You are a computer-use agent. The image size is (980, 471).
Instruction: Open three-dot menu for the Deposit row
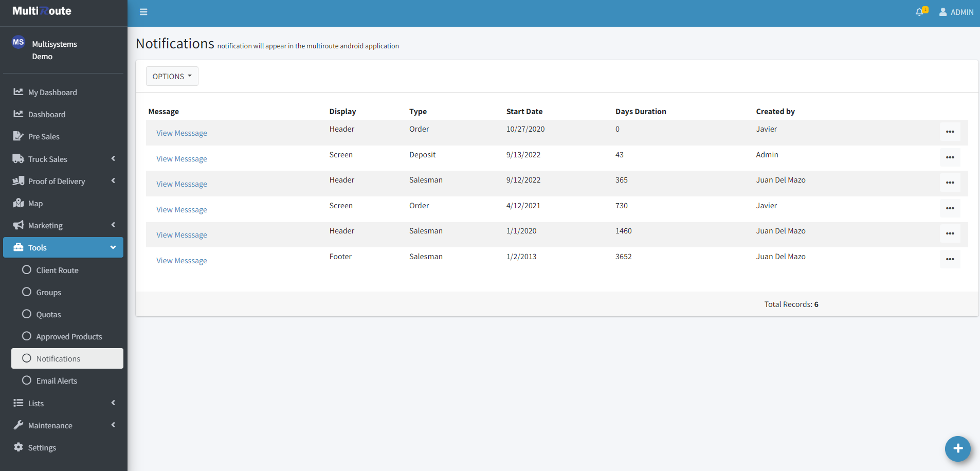(950, 157)
